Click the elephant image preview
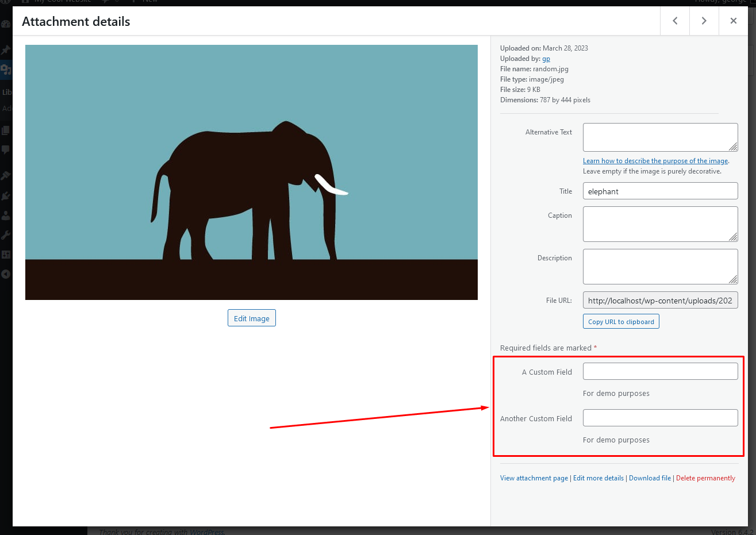This screenshot has height=535, width=756. (251, 172)
